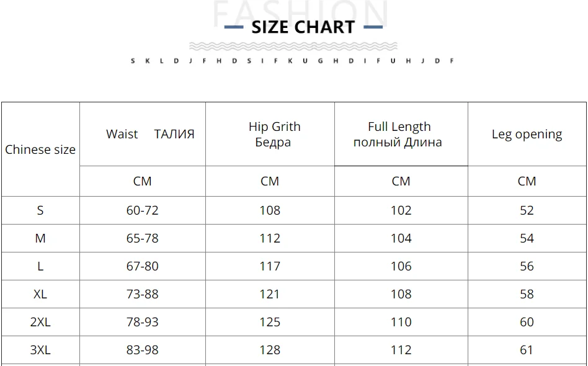The height and width of the screenshot is (366, 588).
Task: Click the 3XL size row label
Action: click(x=40, y=350)
